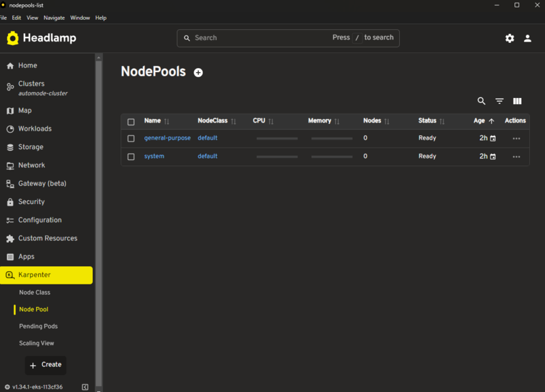Viewport: 545px width, 392px height.
Task: Click the Headlamp logo icon
Action: [x=12, y=38]
